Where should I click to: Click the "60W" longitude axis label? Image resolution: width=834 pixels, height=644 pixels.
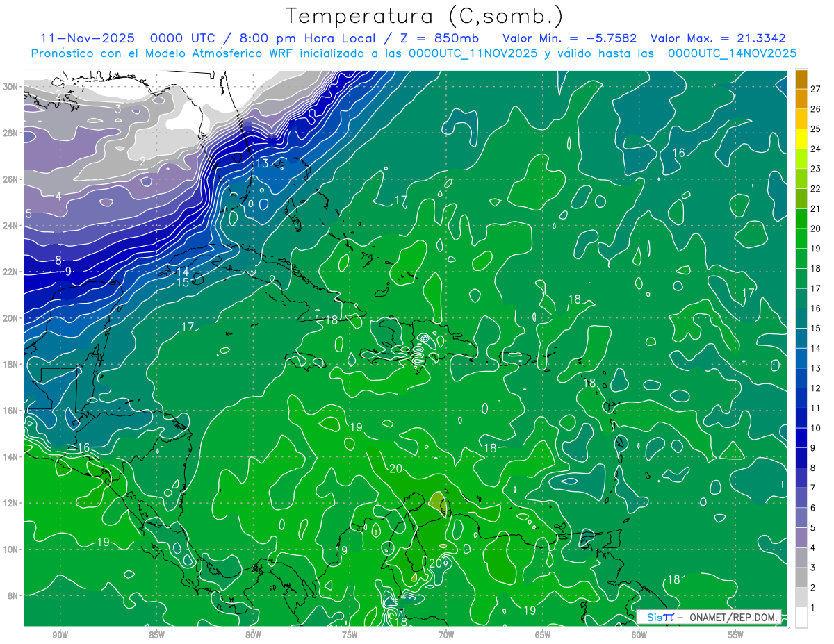pyautogui.click(x=639, y=636)
